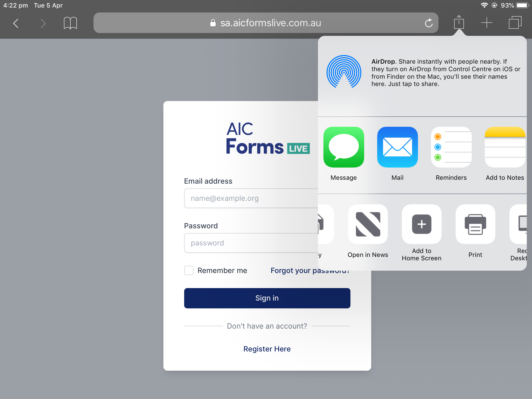Tap the Safari back arrow
This screenshot has width=532, height=399.
[x=16, y=23]
